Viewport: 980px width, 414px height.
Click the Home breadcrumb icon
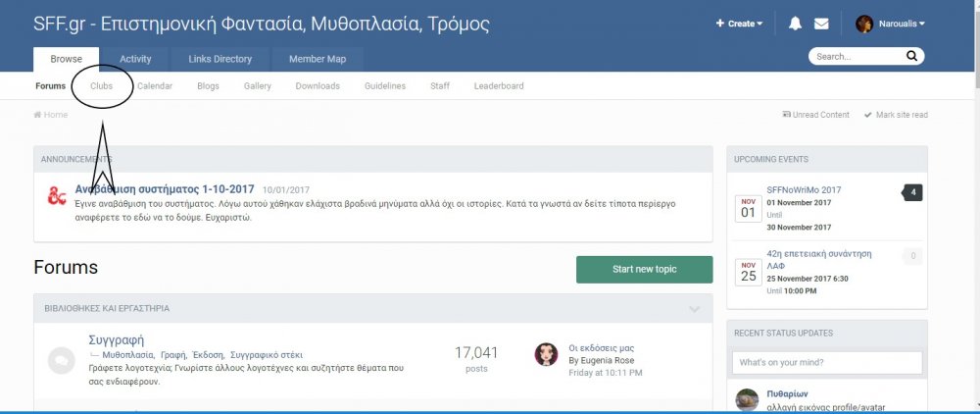(x=38, y=115)
